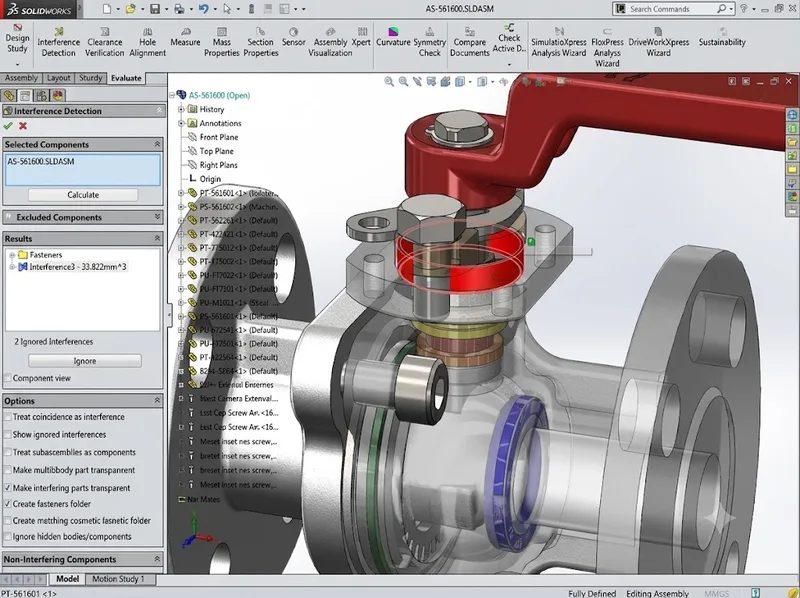Turn on Curvature display
The width and height of the screenshot is (800, 598).
pyautogui.click(x=393, y=37)
